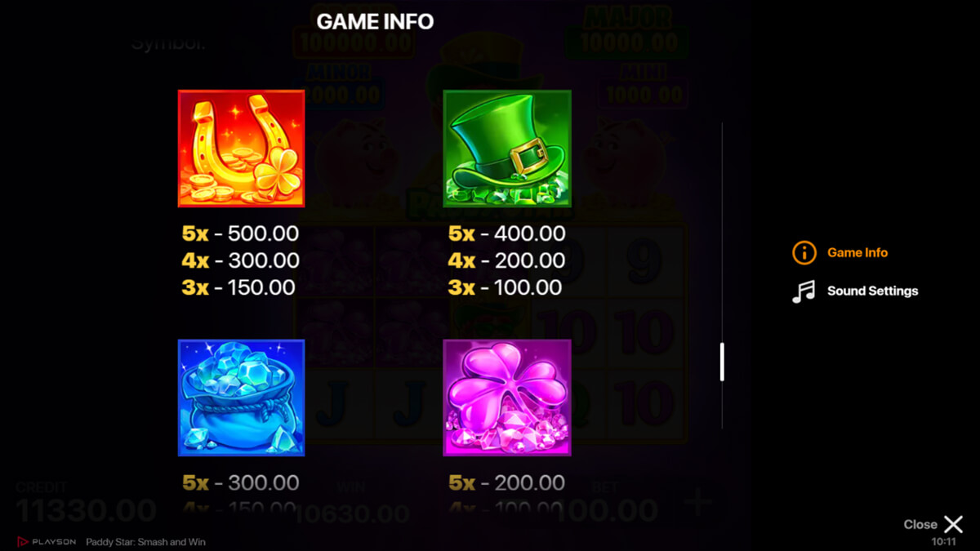Open the Game Info menu entry
Screen dimensions: 980x551
coord(857,252)
